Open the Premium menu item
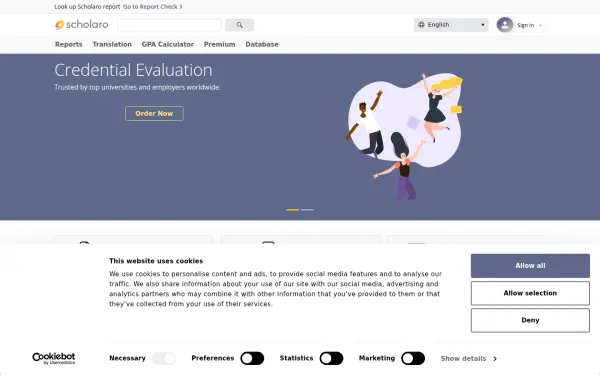Screen dimensions: 600x375 point(220,44)
